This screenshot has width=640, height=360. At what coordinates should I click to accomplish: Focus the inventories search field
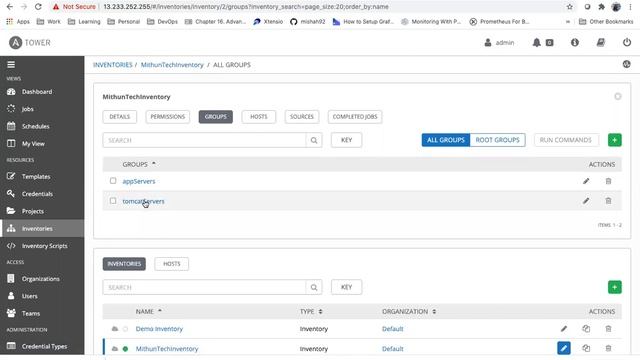tap(204, 287)
